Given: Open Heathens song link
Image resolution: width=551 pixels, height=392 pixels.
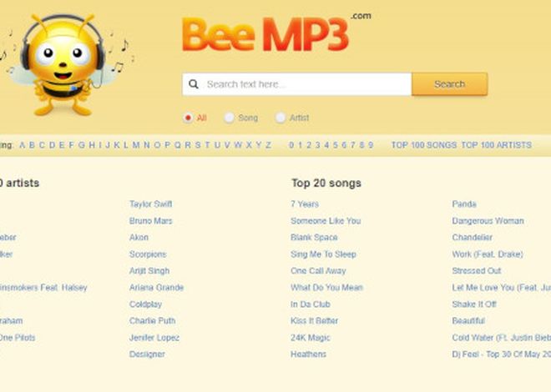Looking at the screenshot, I should (308, 354).
